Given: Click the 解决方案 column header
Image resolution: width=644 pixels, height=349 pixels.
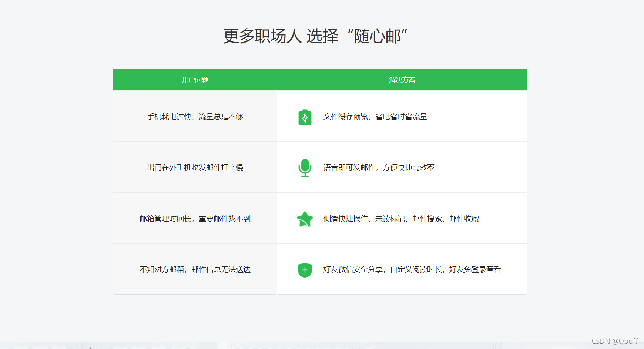Looking at the screenshot, I should 402,80.
